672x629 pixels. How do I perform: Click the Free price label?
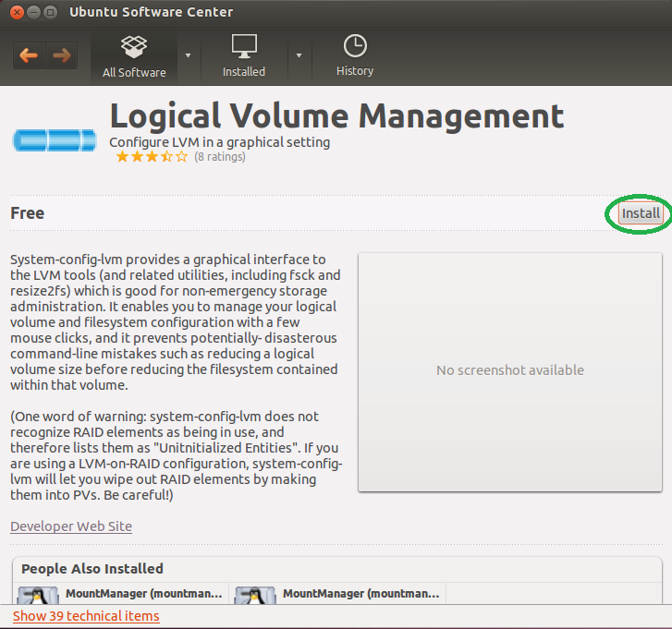tap(28, 213)
